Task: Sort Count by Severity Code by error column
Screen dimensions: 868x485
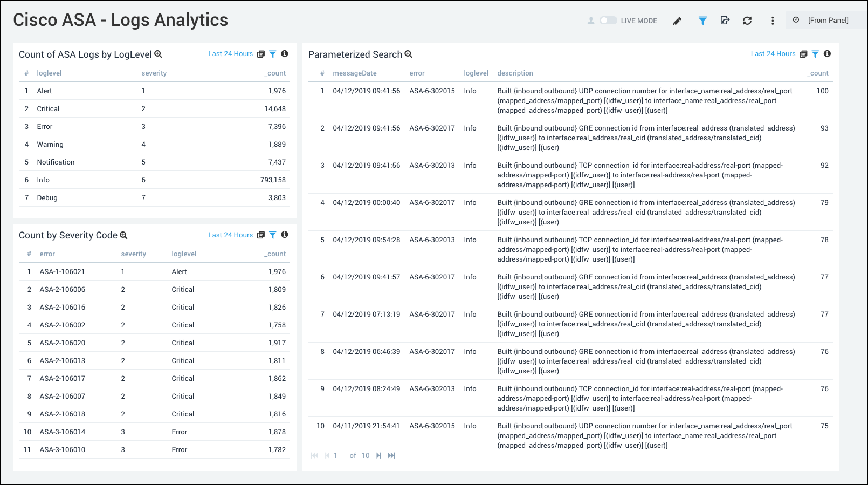Action: pos(47,254)
